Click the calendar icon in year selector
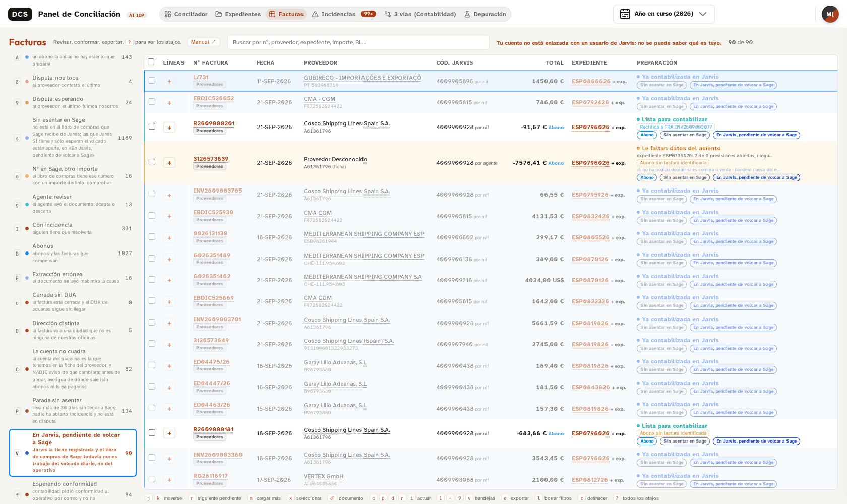 pos(625,14)
